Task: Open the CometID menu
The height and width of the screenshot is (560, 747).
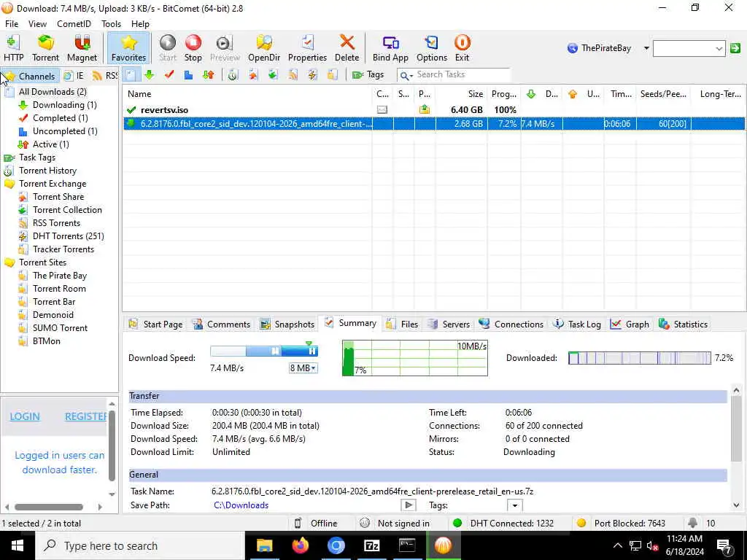Action: click(x=74, y=24)
